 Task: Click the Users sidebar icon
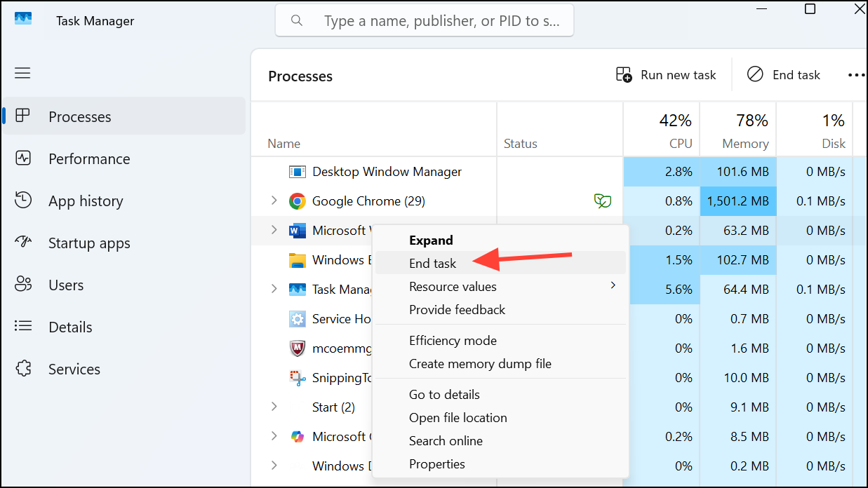coord(23,285)
